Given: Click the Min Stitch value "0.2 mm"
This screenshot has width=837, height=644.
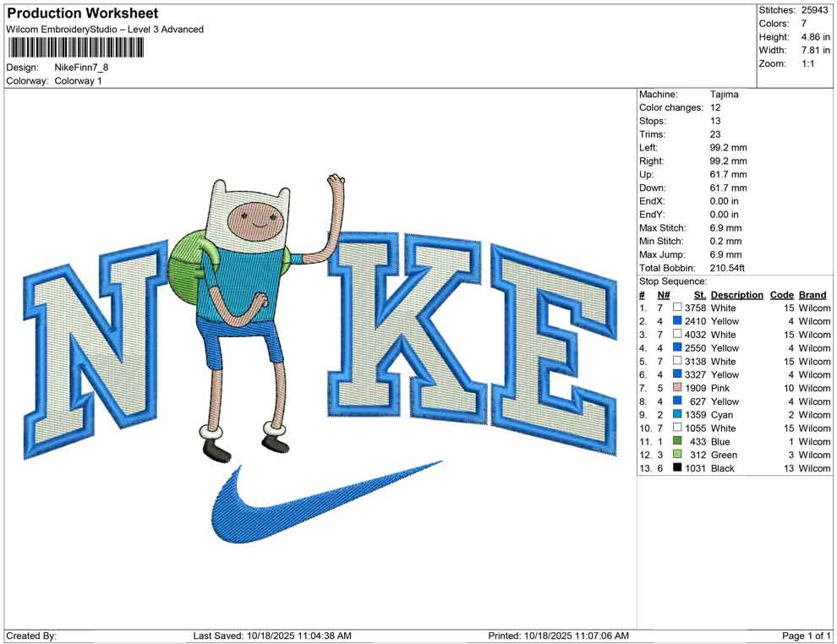Looking at the screenshot, I should click(x=726, y=241).
